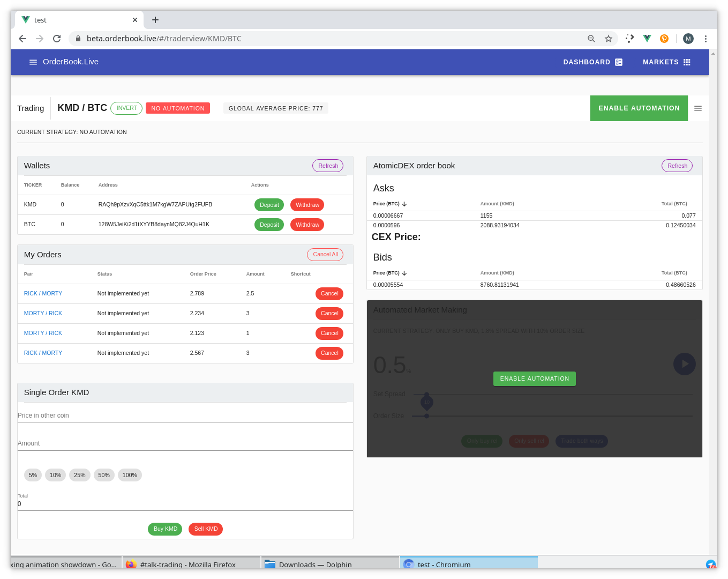Open the browser zoom magnifier icon
728x579 pixels.
pyautogui.click(x=591, y=39)
